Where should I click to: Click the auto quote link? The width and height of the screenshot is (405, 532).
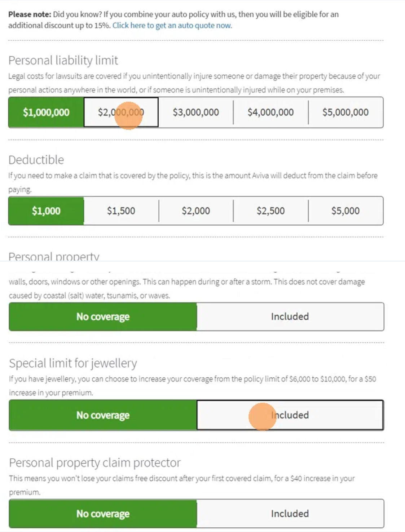tap(172, 25)
